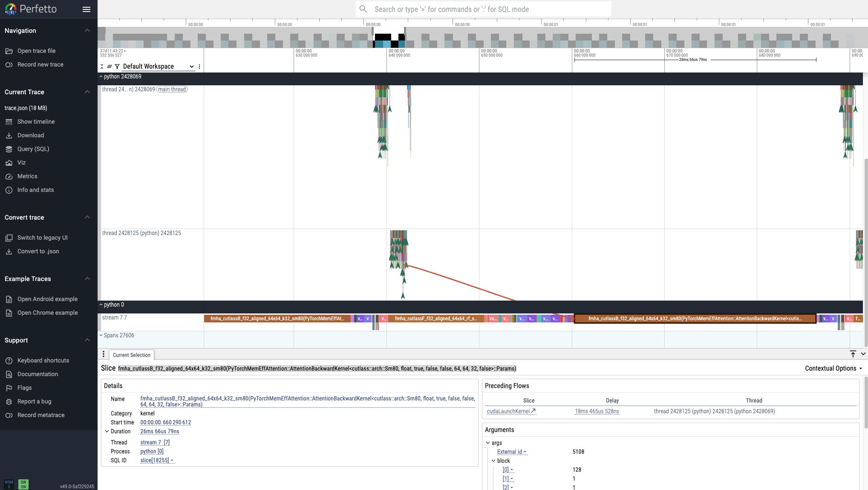Click the collapse all tracks icon
The width and height of the screenshot is (868, 490).
[102, 67]
